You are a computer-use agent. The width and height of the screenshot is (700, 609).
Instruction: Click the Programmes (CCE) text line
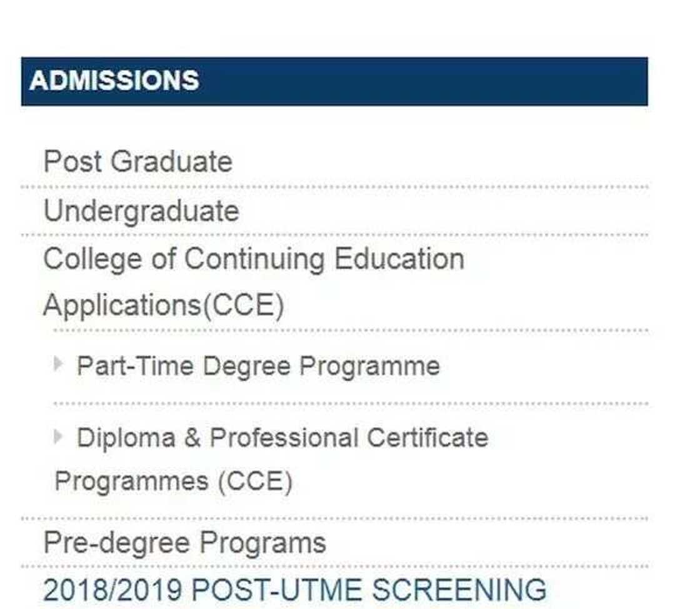pyautogui.click(x=173, y=481)
